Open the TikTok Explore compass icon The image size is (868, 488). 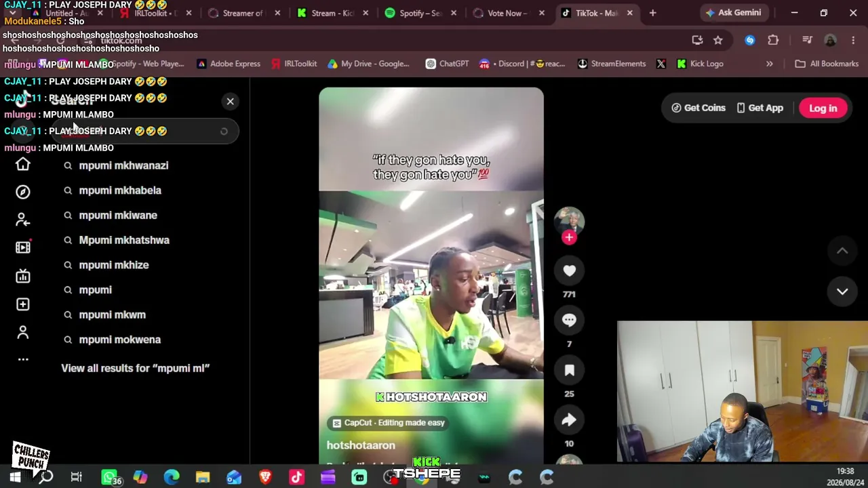23,192
